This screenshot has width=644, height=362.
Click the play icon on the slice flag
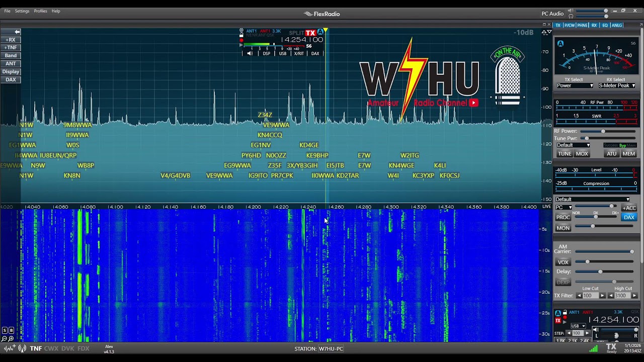[x=242, y=45]
